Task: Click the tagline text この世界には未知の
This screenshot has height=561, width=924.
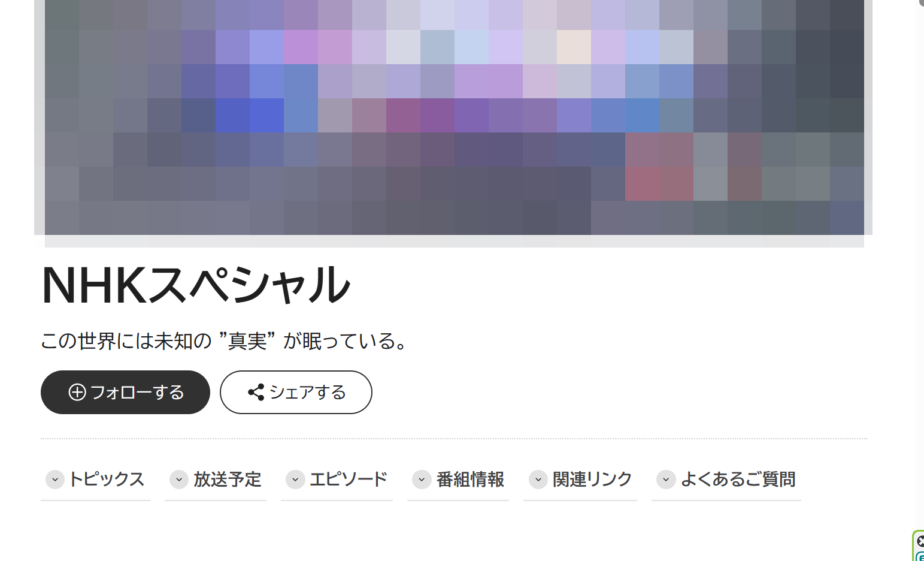Action: click(126, 341)
